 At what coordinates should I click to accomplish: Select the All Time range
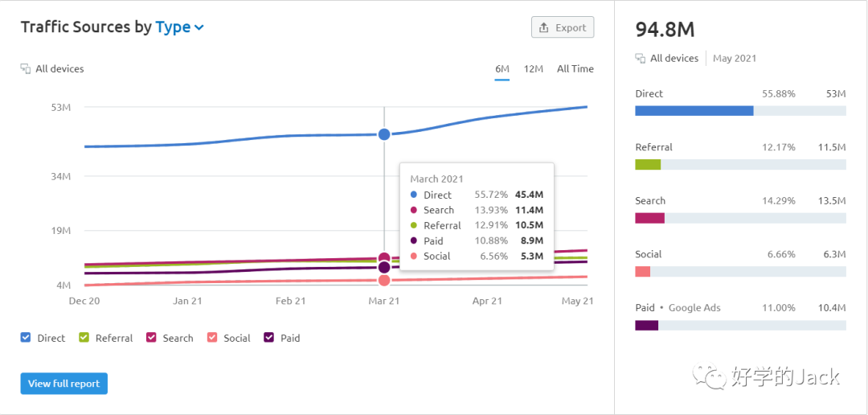click(575, 68)
